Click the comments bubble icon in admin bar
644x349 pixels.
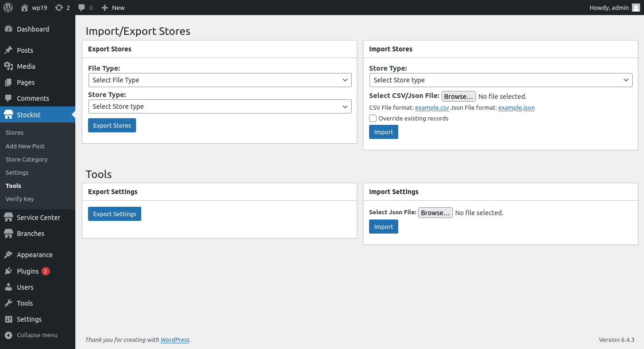(x=82, y=8)
